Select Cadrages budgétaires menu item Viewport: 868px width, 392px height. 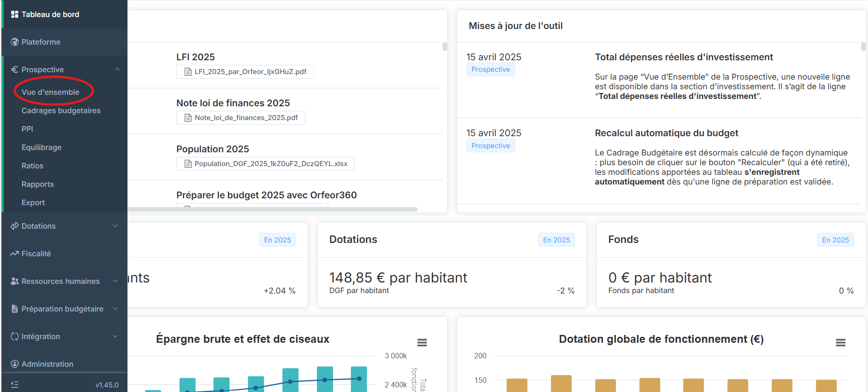(x=61, y=110)
